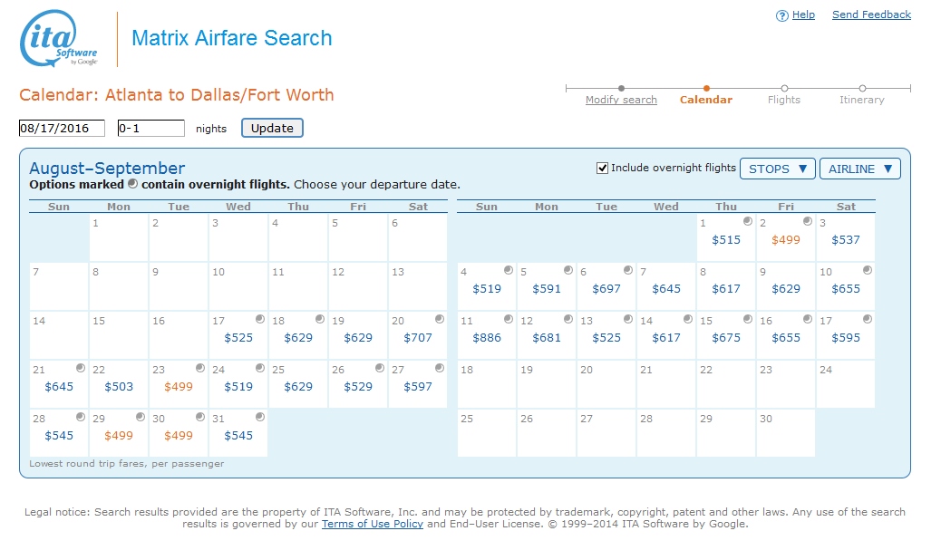This screenshot has width=941, height=560.
Task: Click the Help question mark icon
Action: click(782, 15)
